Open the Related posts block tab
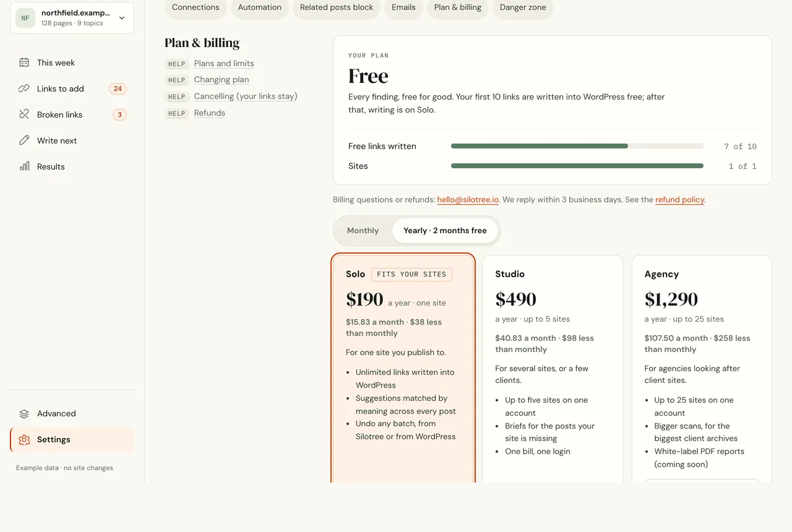 pos(337,7)
